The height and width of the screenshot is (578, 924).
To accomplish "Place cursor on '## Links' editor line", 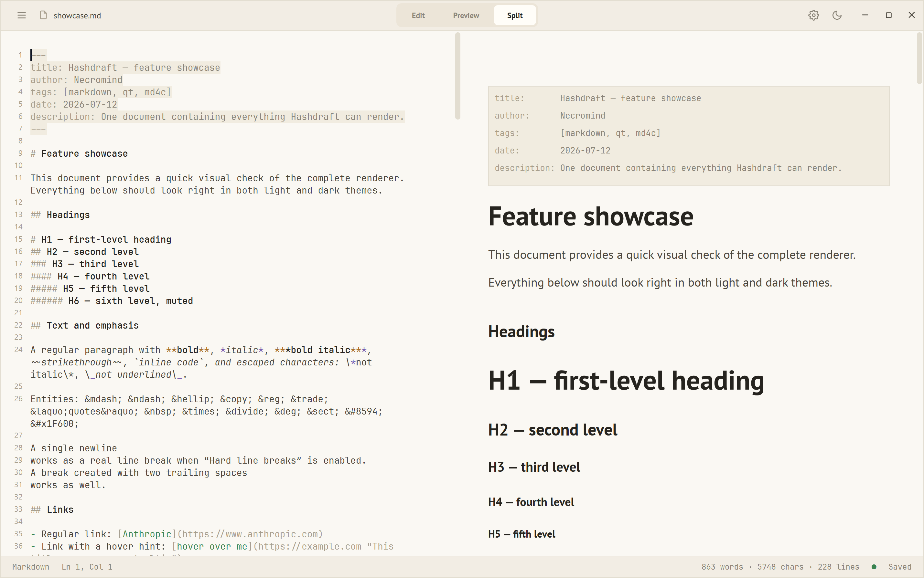I will 52,510.
